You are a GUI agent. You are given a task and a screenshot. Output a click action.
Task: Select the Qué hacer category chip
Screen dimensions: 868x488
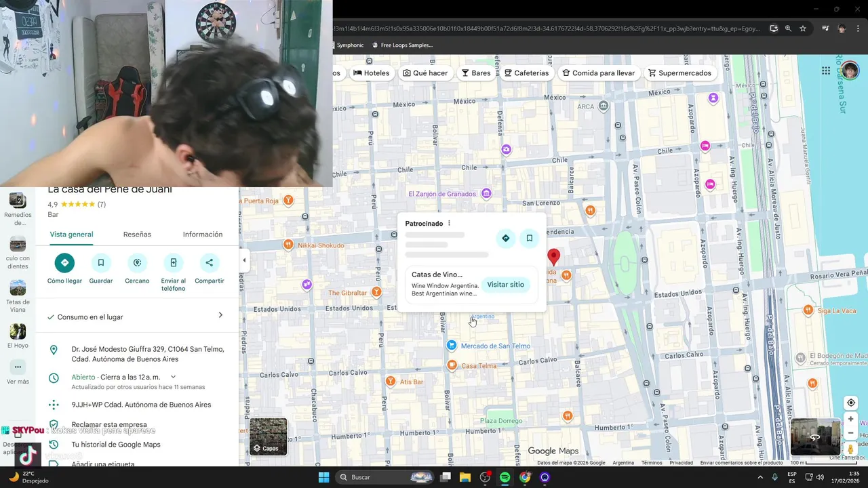425,73
